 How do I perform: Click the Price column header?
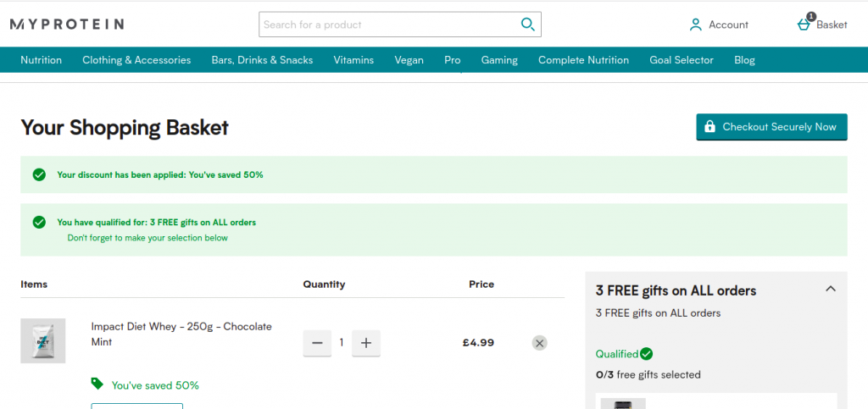click(481, 285)
